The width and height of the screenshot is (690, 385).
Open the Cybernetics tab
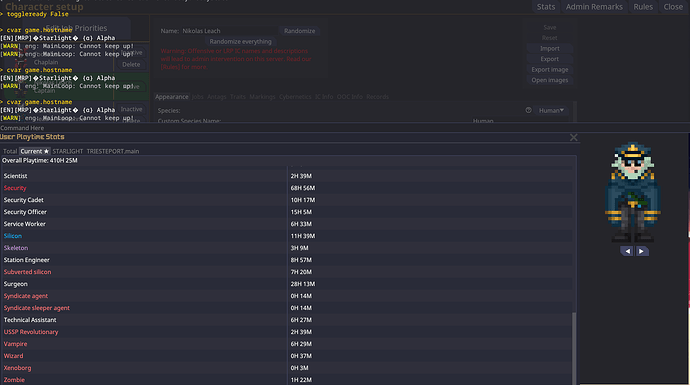coord(295,97)
